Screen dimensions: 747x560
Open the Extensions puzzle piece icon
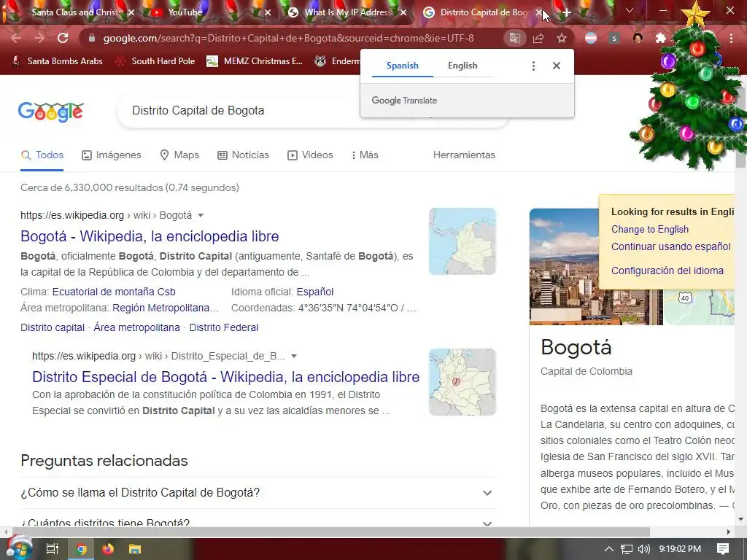[x=661, y=38]
